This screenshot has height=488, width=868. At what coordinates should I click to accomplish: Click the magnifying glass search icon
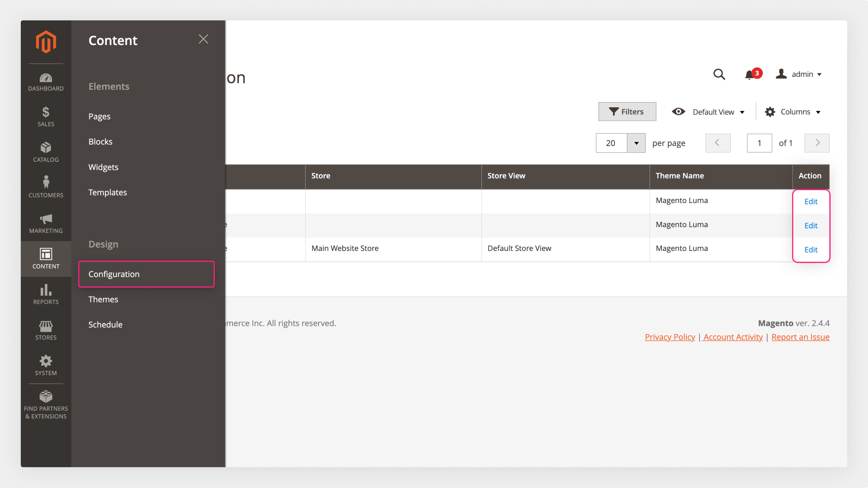point(719,74)
